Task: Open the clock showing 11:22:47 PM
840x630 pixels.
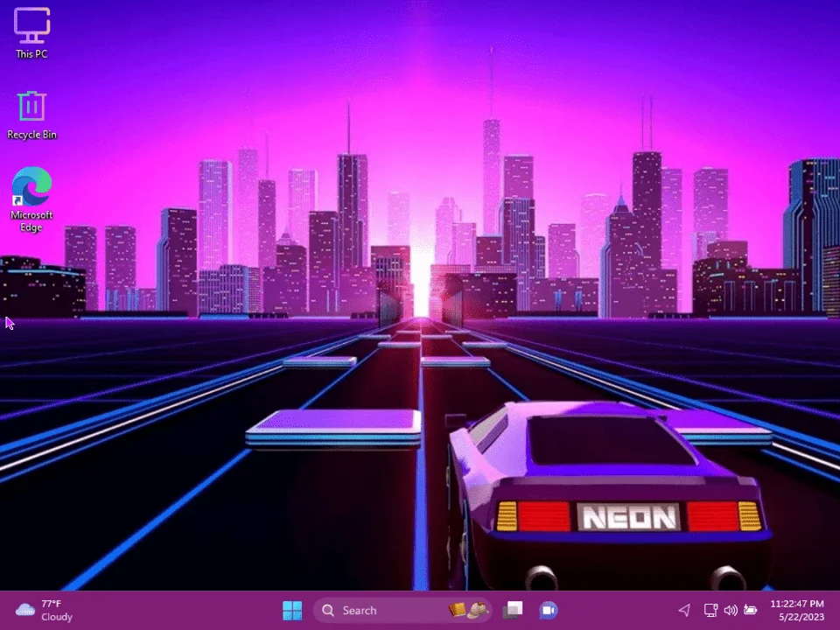Action: (796, 604)
